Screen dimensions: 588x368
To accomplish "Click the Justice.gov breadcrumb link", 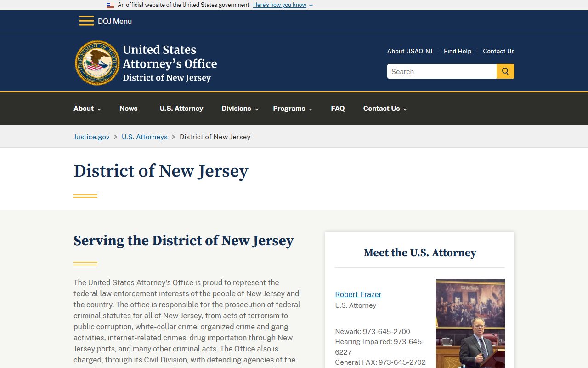I will (x=91, y=137).
